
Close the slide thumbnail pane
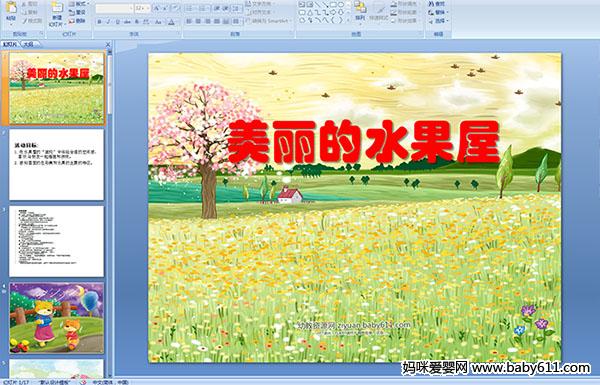tap(108, 44)
